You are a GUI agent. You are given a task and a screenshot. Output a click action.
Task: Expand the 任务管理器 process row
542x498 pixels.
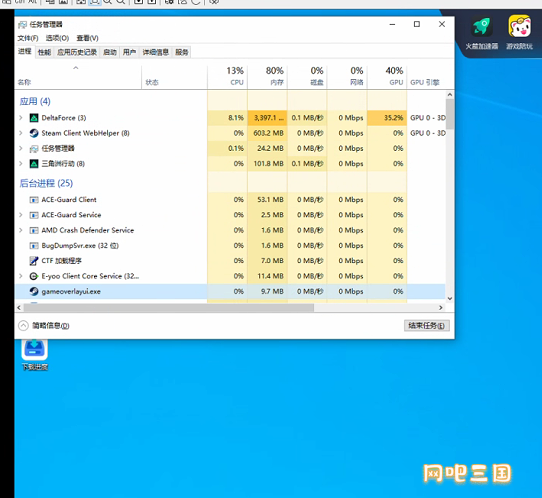pyautogui.click(x=21, y=149)
